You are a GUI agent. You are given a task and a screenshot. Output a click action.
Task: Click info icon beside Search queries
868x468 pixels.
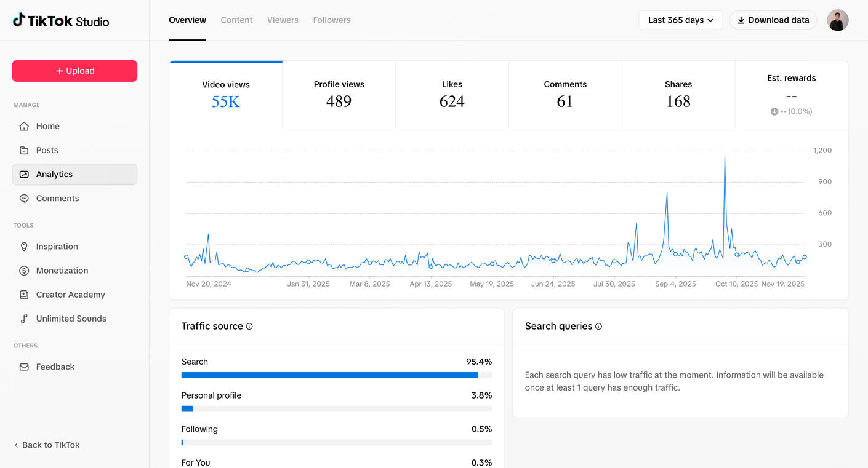(598, 327)
